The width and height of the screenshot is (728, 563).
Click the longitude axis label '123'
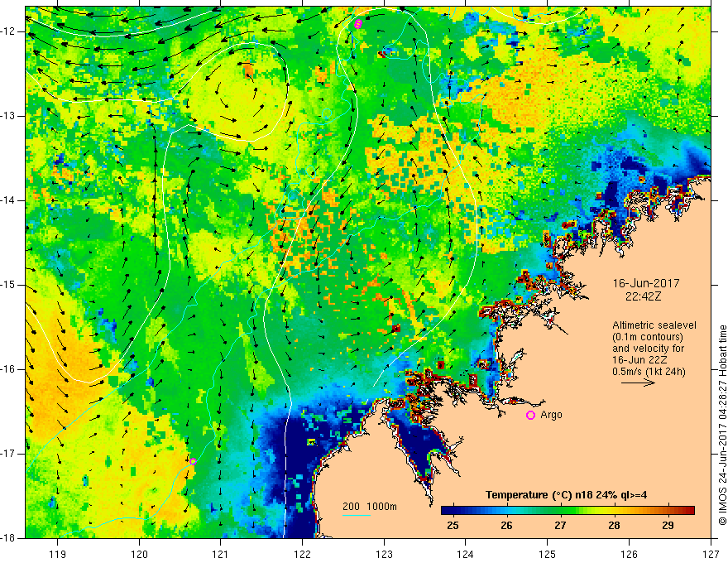[384, 554]
